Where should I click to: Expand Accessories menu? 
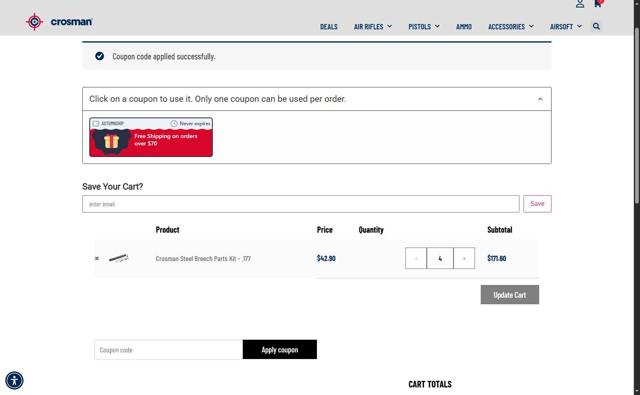[511, 27]
